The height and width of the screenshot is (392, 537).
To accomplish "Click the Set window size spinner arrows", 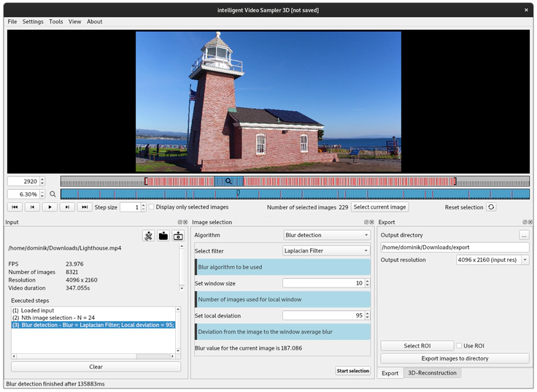I will [368, 283].
